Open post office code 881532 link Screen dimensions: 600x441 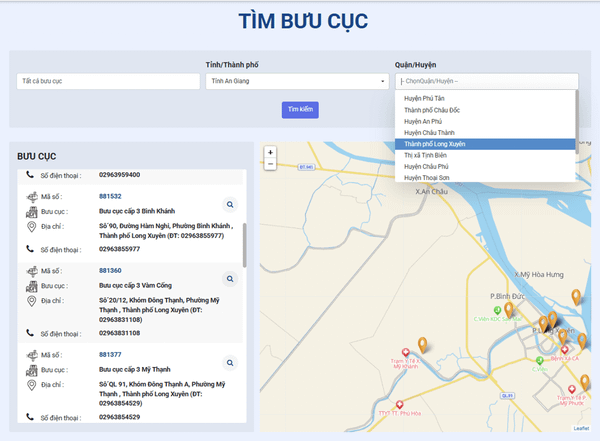coord(110,196)
